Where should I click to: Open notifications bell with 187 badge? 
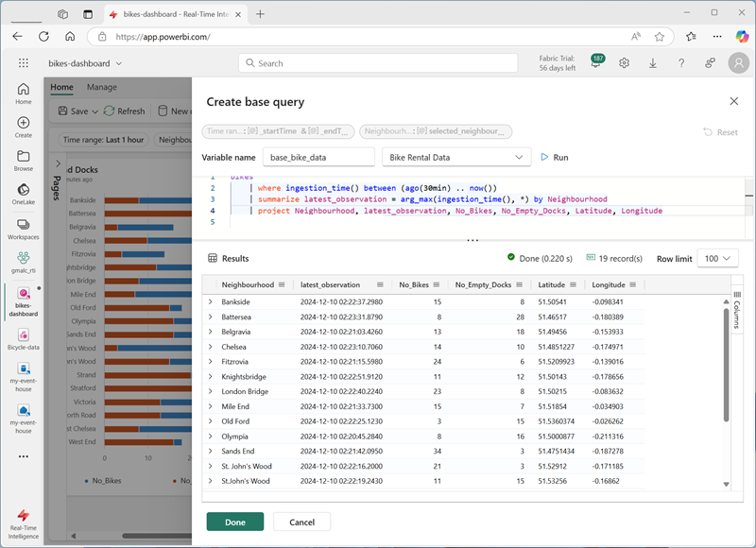point(596,62)
